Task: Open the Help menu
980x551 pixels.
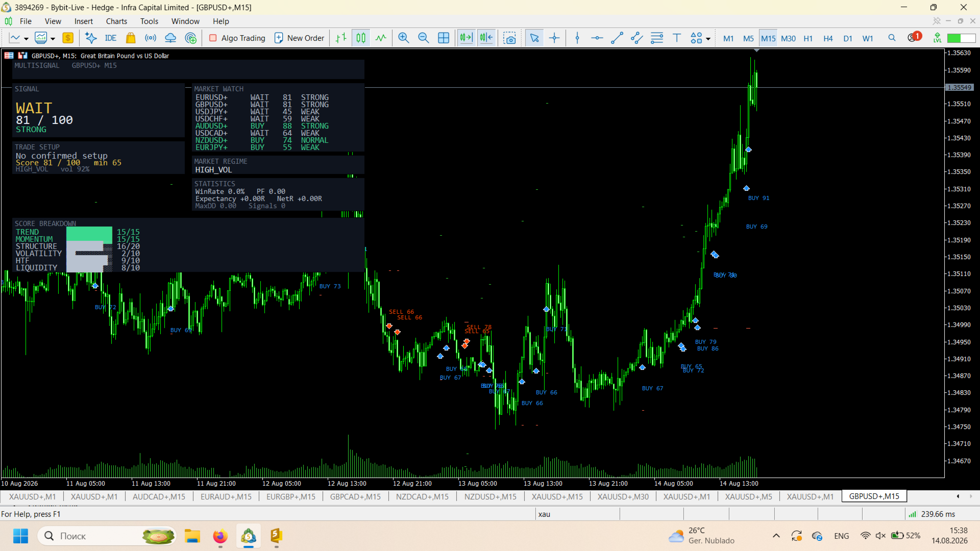Action: 221,21
